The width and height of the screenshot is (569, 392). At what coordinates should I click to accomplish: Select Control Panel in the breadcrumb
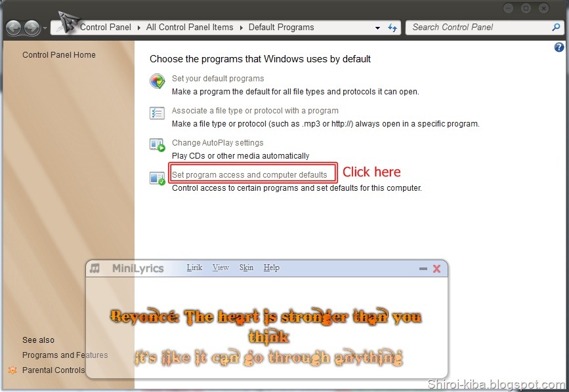(106, 27)
